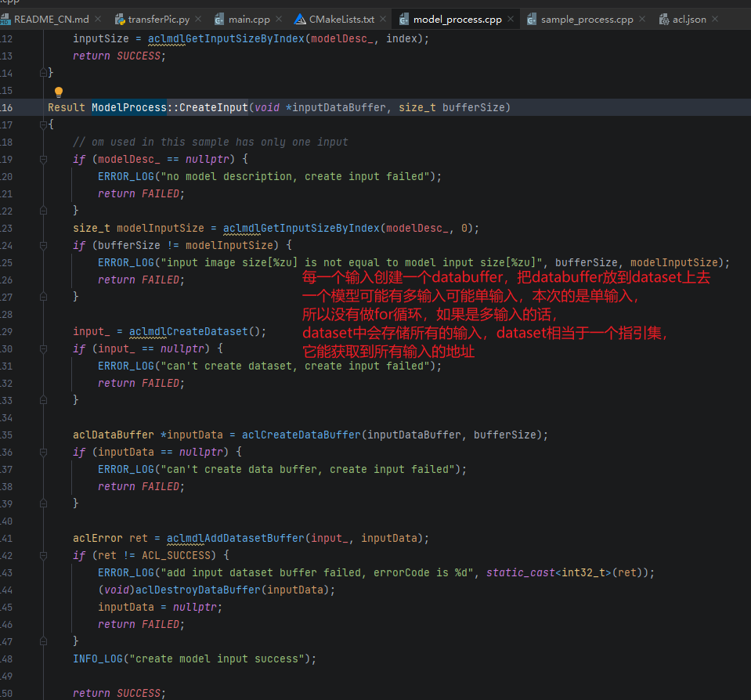Image resolution: width=751 pixels, height=700 pixels.
Task: Click the final 'return SUCCESS;' statement
Action: [x=119, y=693]
